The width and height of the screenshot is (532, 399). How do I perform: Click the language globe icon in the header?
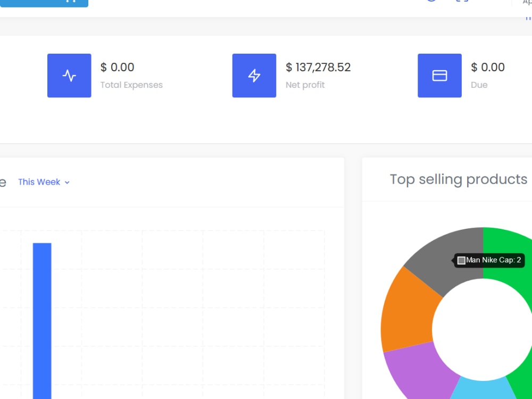(431, 1)
